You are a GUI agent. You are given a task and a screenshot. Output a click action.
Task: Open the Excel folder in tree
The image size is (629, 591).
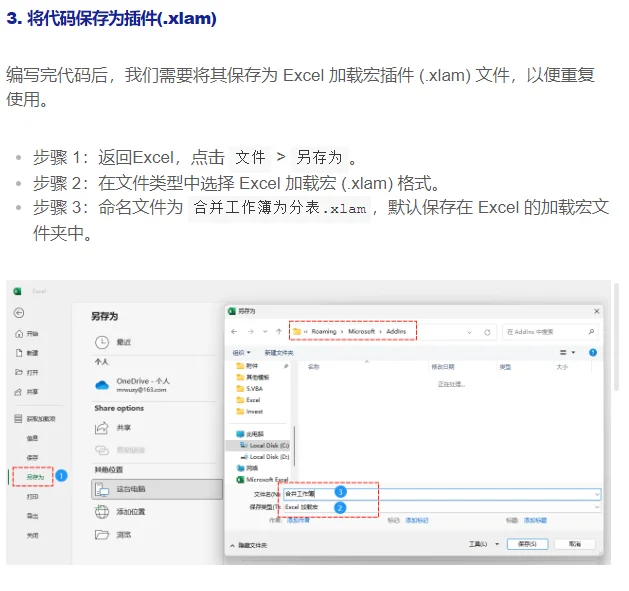point(248,400)
